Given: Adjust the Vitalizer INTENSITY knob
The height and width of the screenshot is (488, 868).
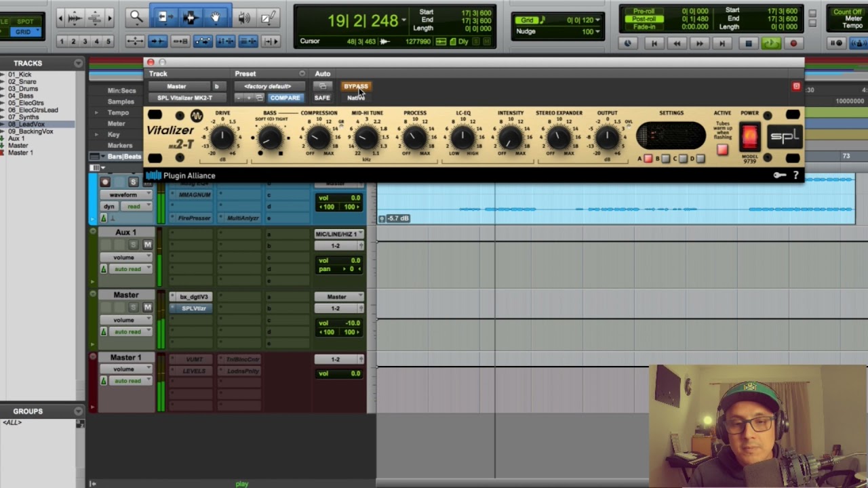Looking at the screenshot, I should click(511, 138).
